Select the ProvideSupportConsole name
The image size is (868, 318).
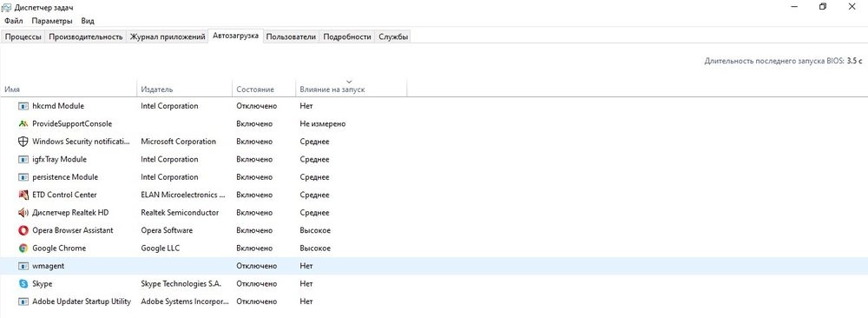(x=72, y=123)
